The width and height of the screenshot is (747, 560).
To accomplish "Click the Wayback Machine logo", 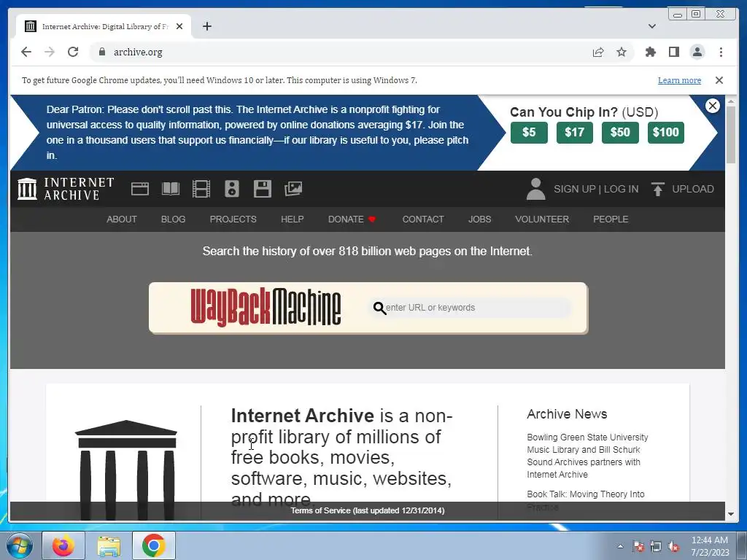I will 266,307.
